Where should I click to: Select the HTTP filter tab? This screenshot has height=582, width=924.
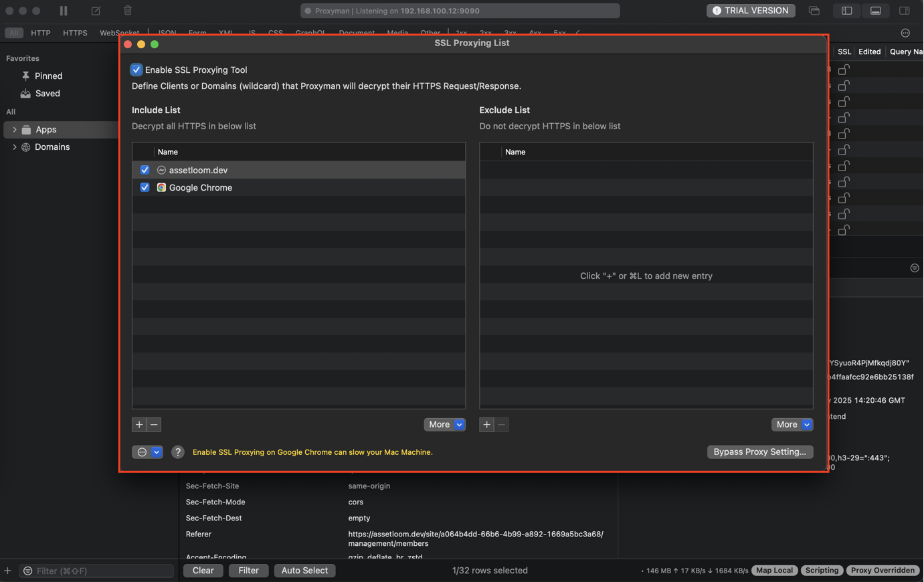41,33
